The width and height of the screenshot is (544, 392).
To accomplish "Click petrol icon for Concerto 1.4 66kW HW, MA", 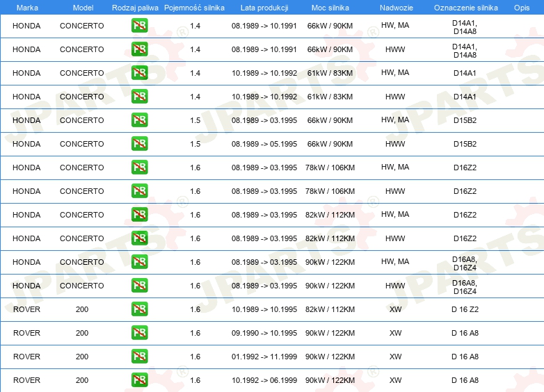I will click(139, 26).
